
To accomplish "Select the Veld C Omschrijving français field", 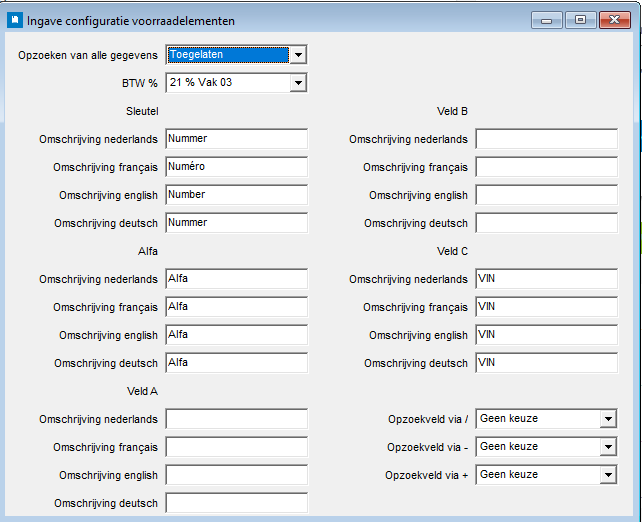I will click(x=546, y=307).
